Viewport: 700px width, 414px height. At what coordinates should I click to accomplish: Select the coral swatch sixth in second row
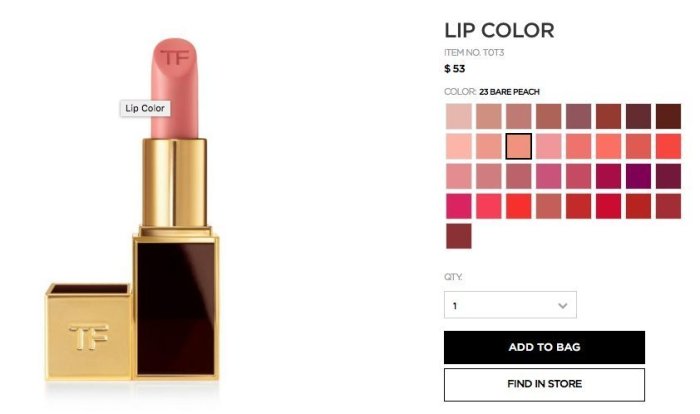click(608, 146)
